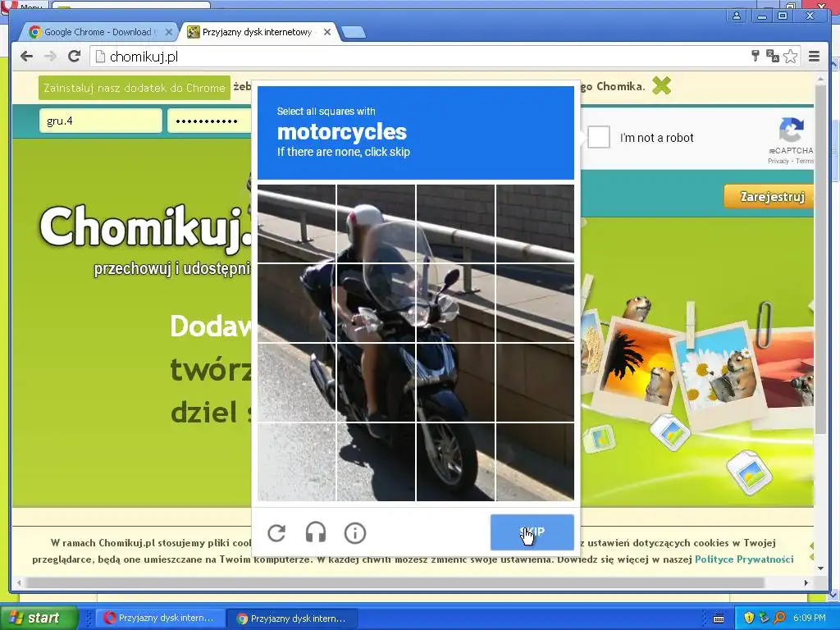
Task: Open the Opera taskbar window
Action: (159, 618)
